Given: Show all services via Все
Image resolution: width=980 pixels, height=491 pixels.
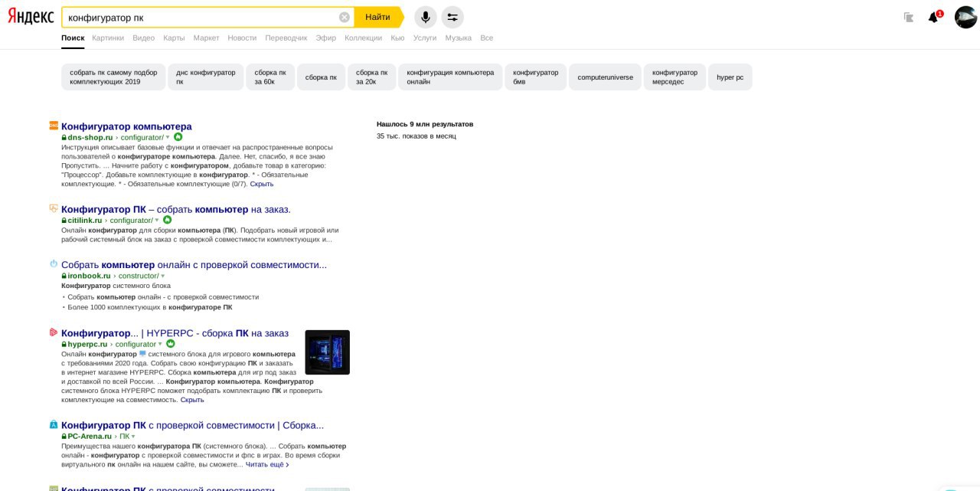Looking at the screenshot, I should tap(486, 38).
